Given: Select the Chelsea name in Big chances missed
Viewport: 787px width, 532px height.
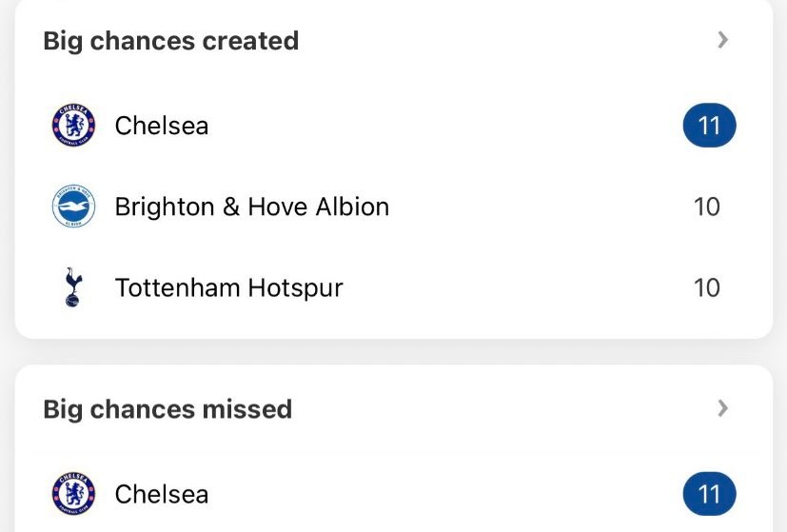Looking at the screenshot, I should (x=162, y=494).
